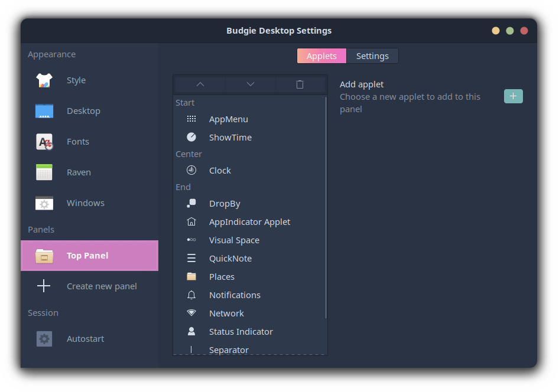Open the Raven settings page
Viewport: 559px width, 392px height.
point(79,172)
